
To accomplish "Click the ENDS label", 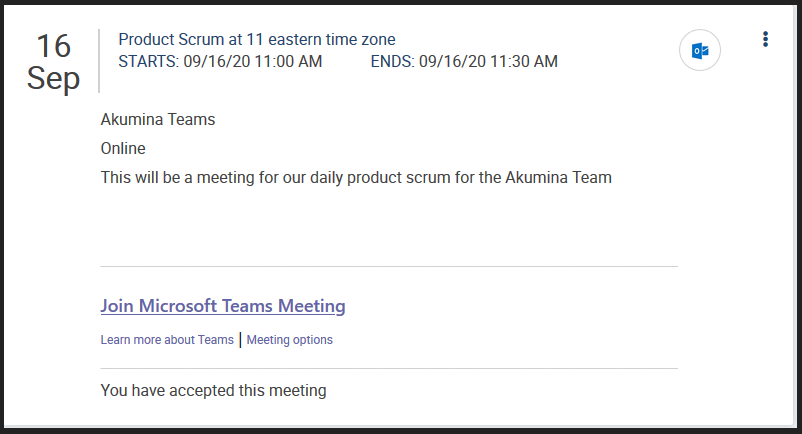I will pos(392,62).
